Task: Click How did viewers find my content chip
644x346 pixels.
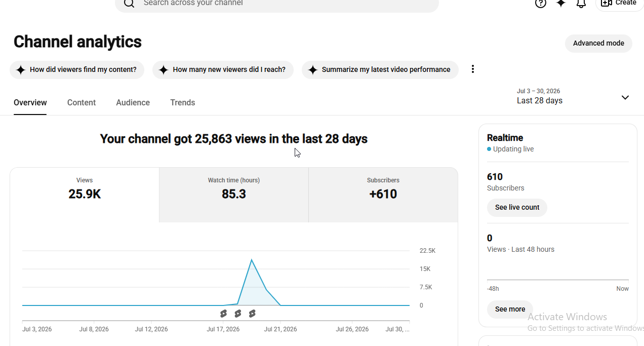Action: tap(77, 70)
